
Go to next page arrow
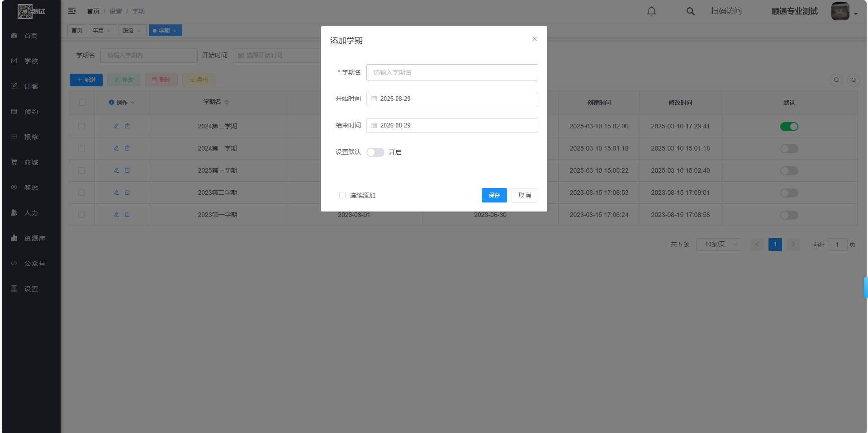[793, 245]
